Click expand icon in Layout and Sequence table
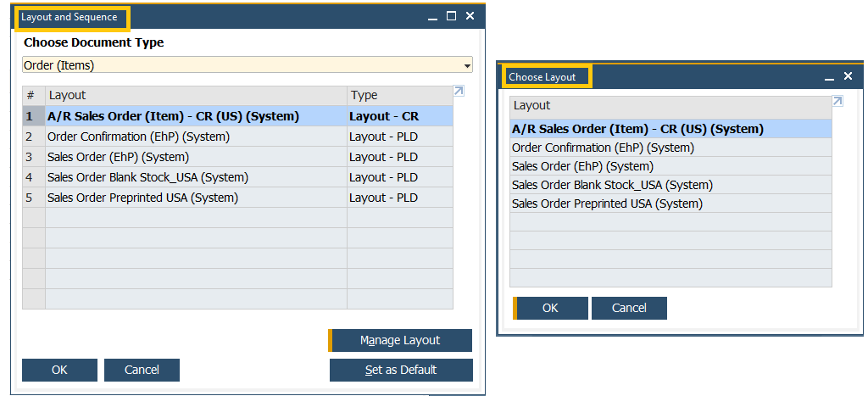 [459, 92]
